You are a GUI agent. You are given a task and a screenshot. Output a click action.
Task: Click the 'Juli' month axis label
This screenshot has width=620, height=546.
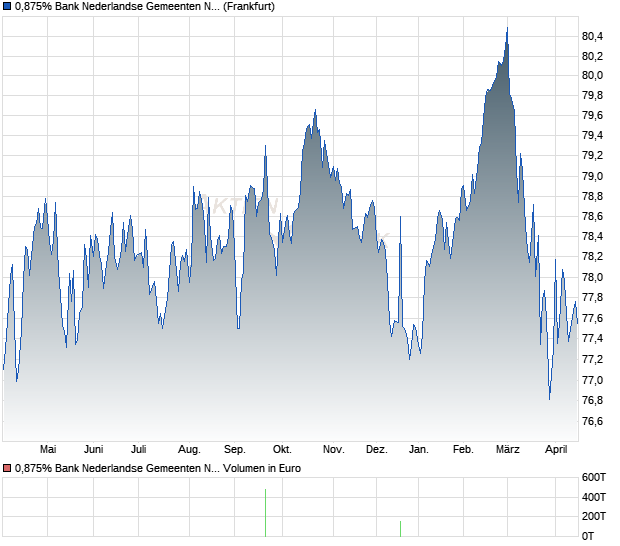(139, 450)
